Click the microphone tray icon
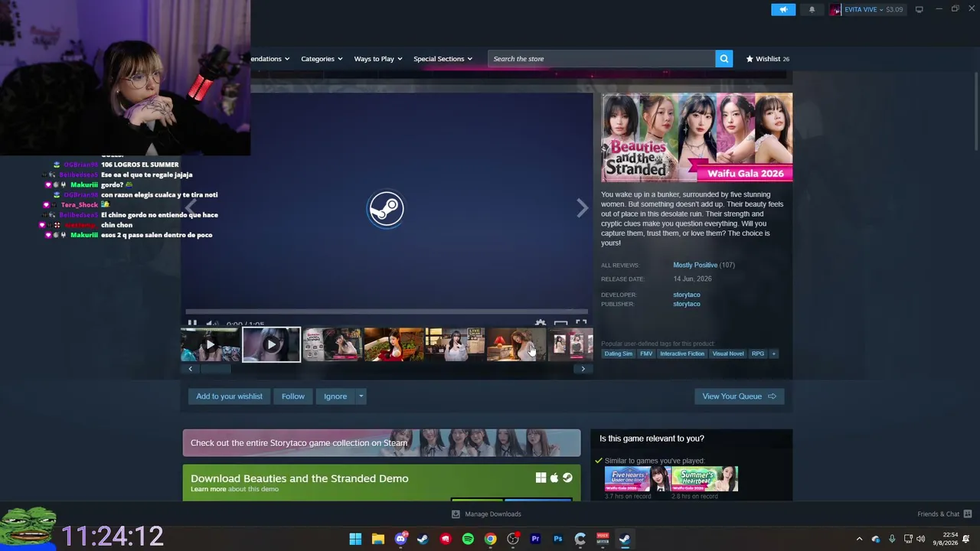The height and width of the screenshot is (551, 980). (x=892, y=539)
